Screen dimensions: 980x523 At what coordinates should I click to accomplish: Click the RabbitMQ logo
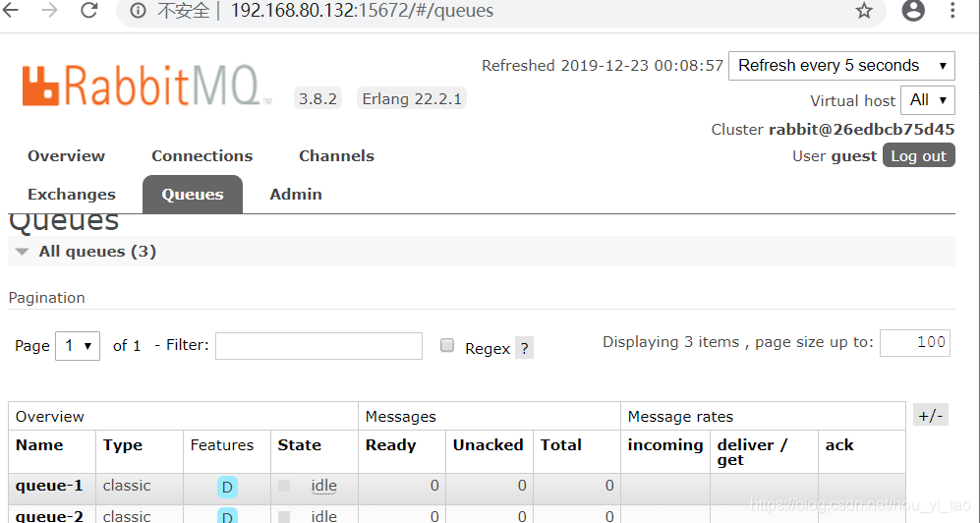click(x=146, y=86)
